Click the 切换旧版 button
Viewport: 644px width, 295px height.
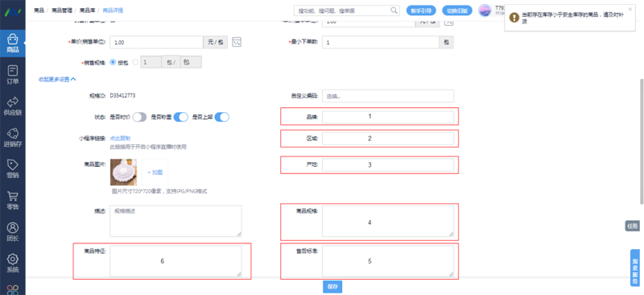coord(457,10)
